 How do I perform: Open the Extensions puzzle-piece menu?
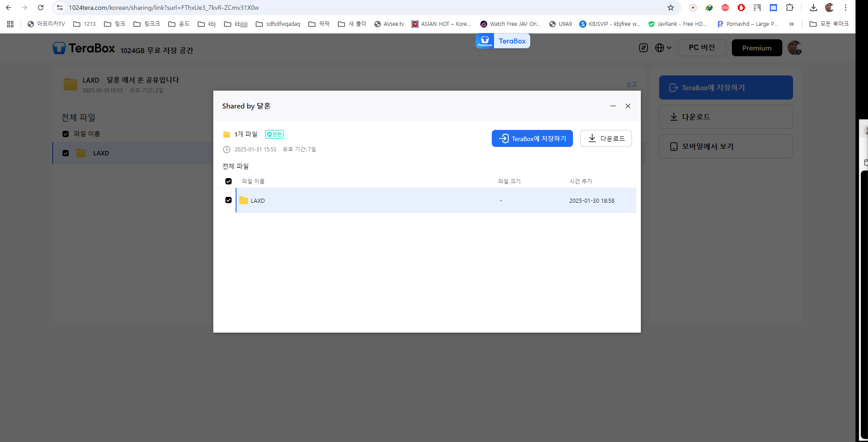(789, 8)
